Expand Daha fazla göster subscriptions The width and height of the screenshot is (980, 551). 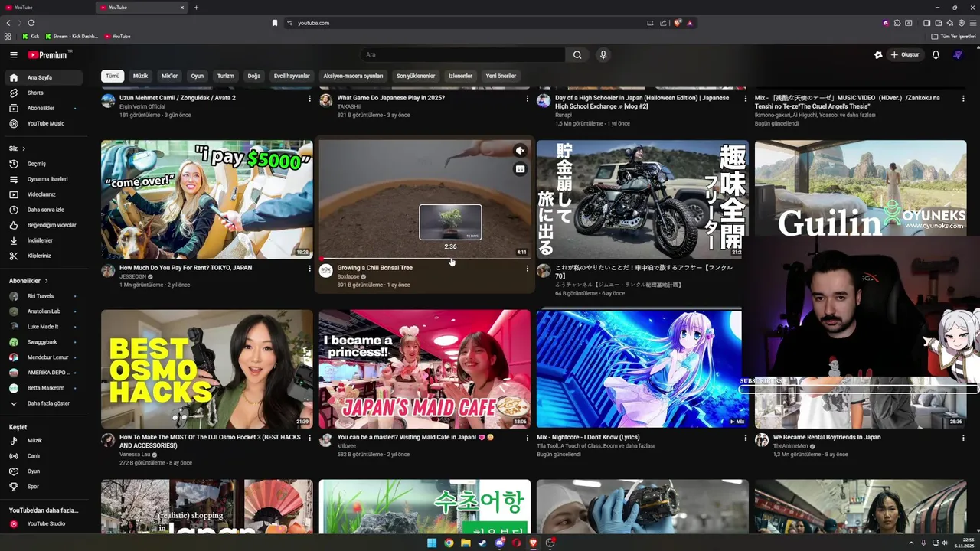[44, 403]
